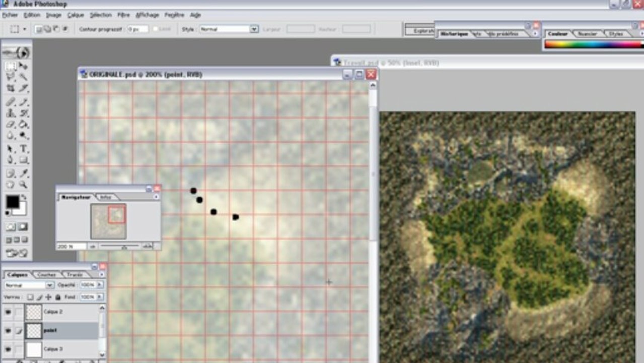Open Navigateur panel options menu arrow
The width and height of the screenshot is (644, 363).
pos(156,197)
